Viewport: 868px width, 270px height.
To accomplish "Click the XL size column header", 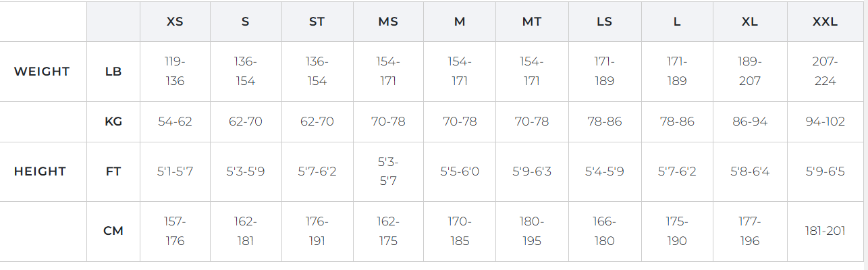I will click(749, 22).
